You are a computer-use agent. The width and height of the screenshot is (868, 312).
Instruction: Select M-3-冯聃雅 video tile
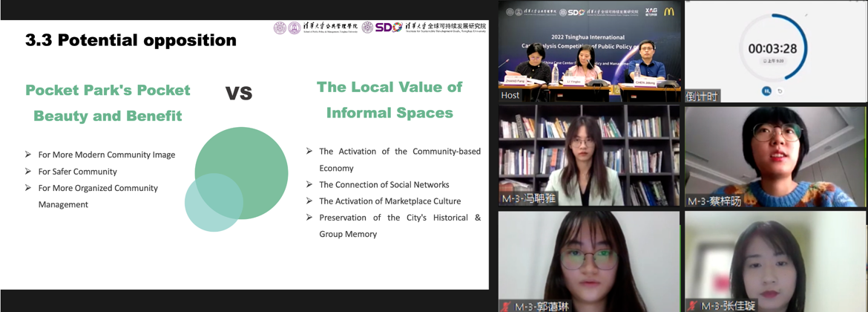(x=588, y=155)
